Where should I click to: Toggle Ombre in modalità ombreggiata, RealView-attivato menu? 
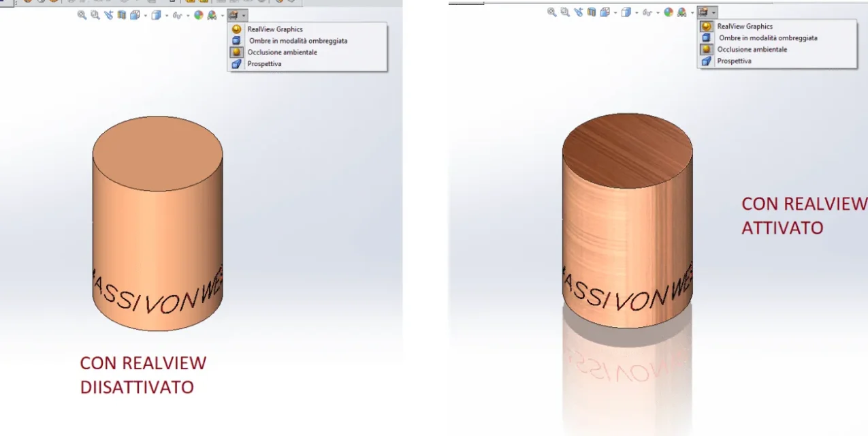coord(777,38)
